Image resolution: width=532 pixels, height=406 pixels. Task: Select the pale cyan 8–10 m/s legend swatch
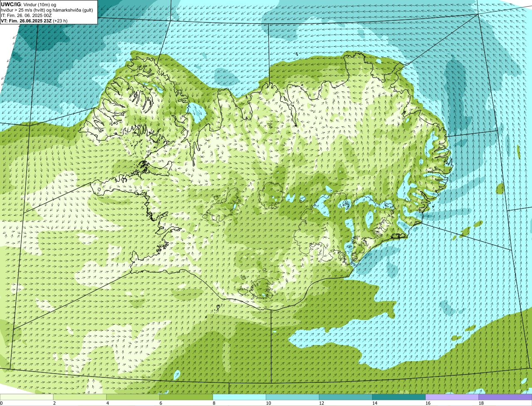click(239, 397)
